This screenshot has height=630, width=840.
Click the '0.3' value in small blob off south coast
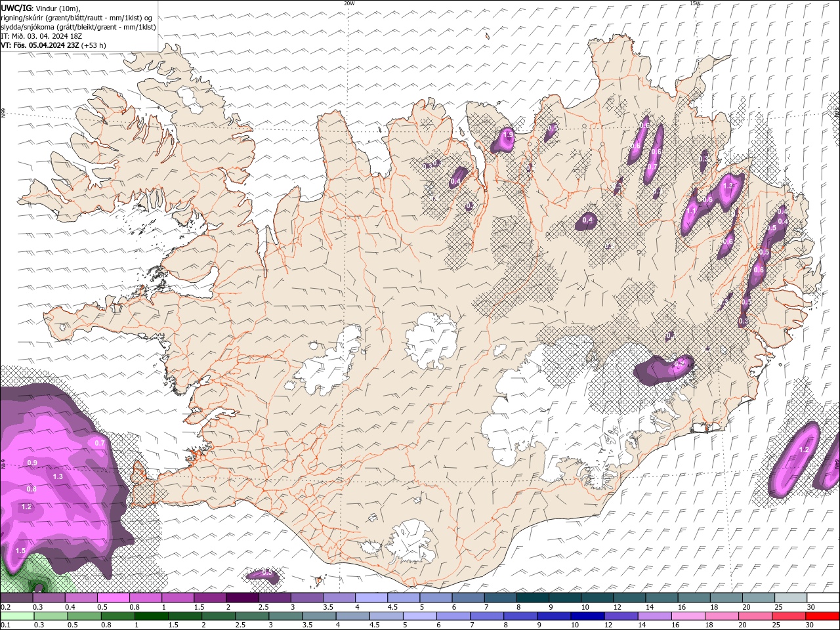tap(267, 574)
